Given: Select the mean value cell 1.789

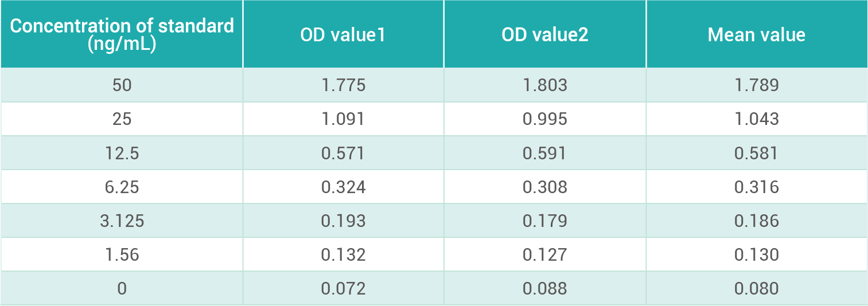Looking at the screenshot, I should tap(756, 85).
